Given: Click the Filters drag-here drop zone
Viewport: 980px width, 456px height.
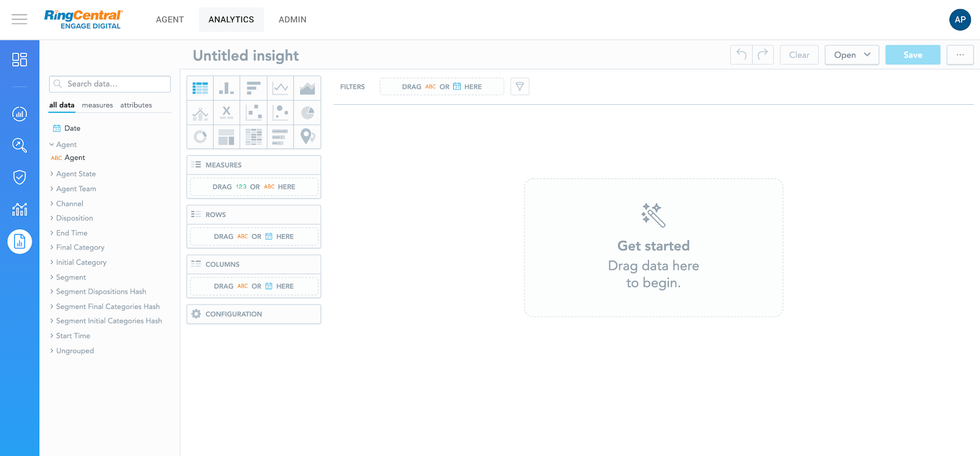Looking at the screenshot, I should (x=442, y=86).
